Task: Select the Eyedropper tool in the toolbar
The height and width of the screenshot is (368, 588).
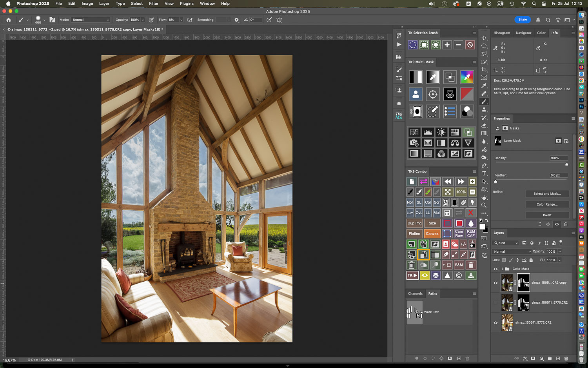Action: (x=484, y=86)
